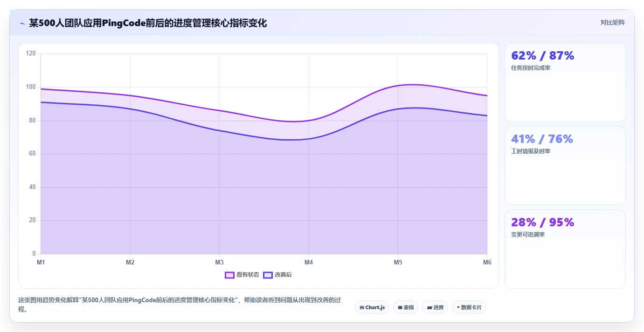Toggle the 原有状态 legend swatch
The height and width of the screenshot is (332, 644).
229,275
